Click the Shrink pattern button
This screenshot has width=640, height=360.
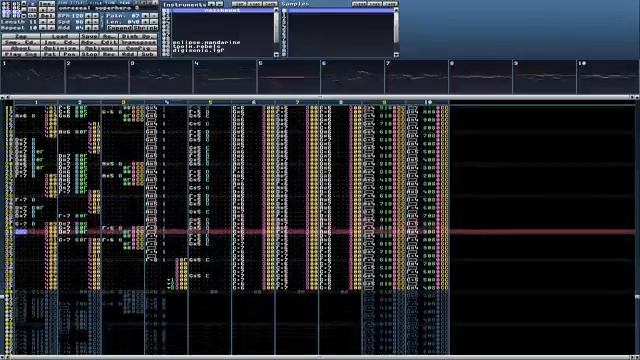(145, 28)
